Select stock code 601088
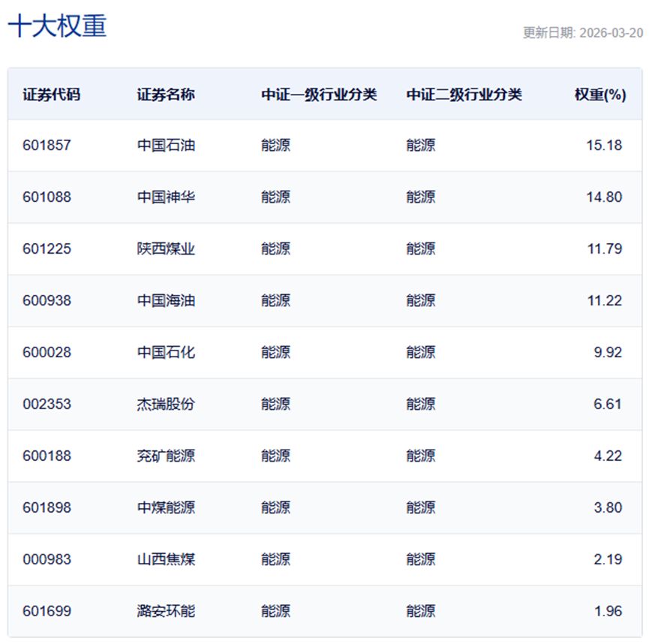Screen dimensions: 649x644 (47, 197)
